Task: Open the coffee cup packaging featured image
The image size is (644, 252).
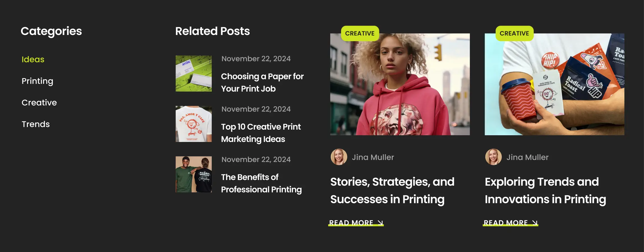Action: point(554,90)
